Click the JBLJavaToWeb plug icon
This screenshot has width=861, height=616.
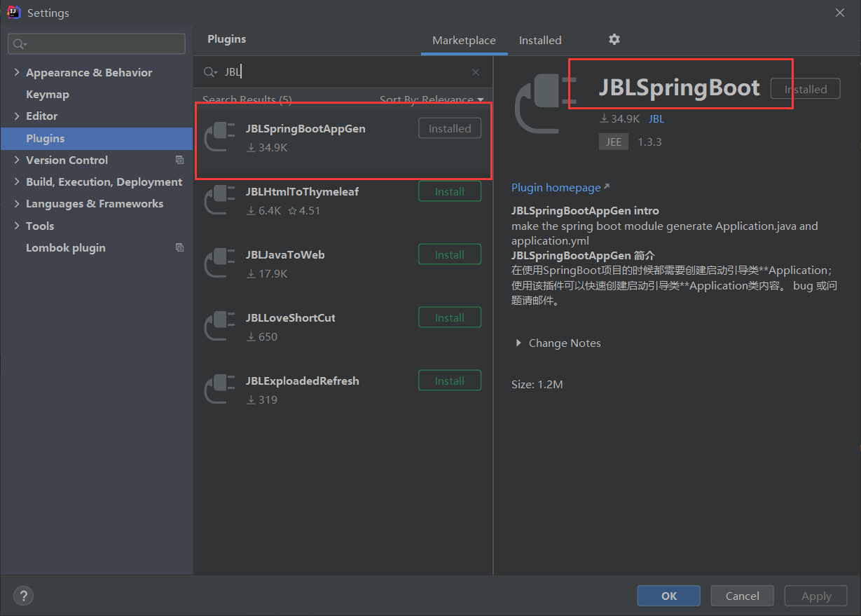coord(220,263)
